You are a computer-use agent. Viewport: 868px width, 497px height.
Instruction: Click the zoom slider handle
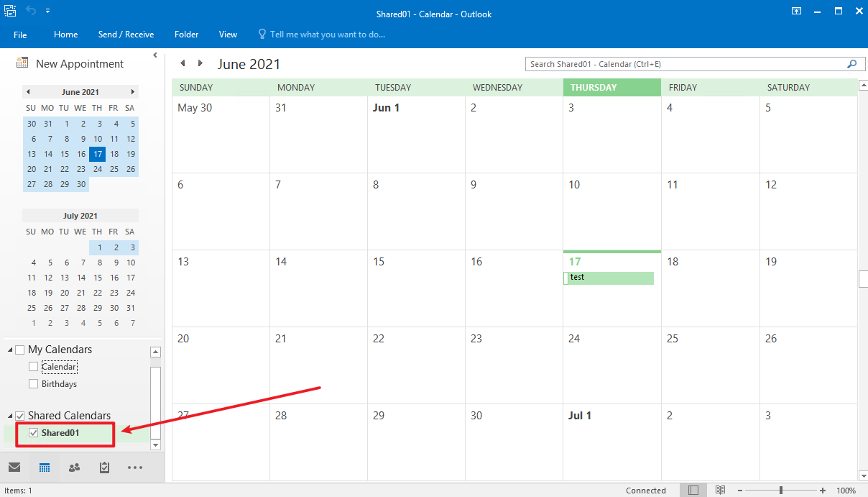tap(781, 491)
